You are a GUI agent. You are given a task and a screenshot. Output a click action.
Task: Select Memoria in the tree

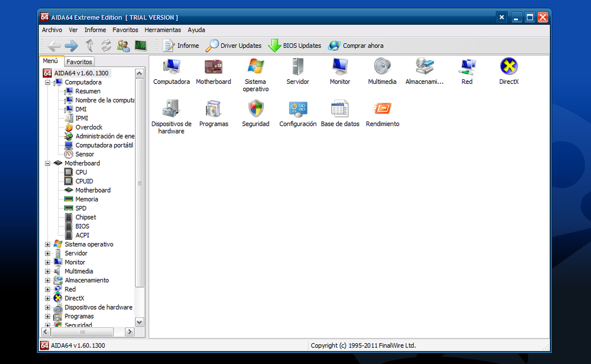(x=86, y=199)
